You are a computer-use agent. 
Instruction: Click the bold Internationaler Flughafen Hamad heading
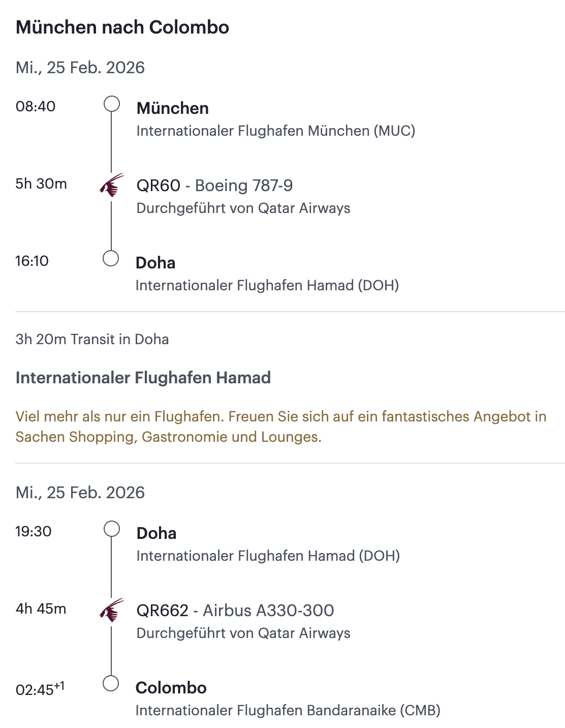pyautogui.click(x=143, y=378)
